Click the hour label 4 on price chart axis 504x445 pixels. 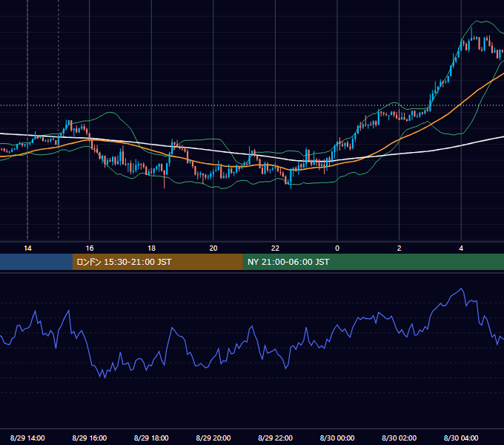tap(461, 248)
